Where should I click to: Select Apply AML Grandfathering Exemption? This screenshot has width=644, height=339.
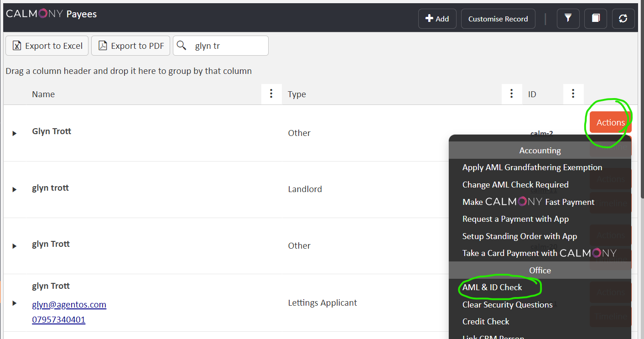[x=532, y=167]
